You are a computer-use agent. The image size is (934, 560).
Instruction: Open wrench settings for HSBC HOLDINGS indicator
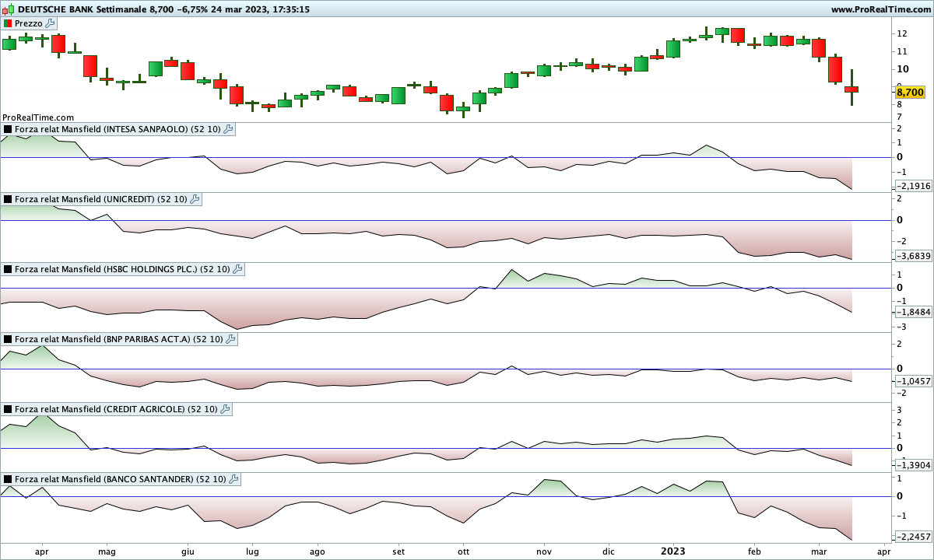[237, 269]
